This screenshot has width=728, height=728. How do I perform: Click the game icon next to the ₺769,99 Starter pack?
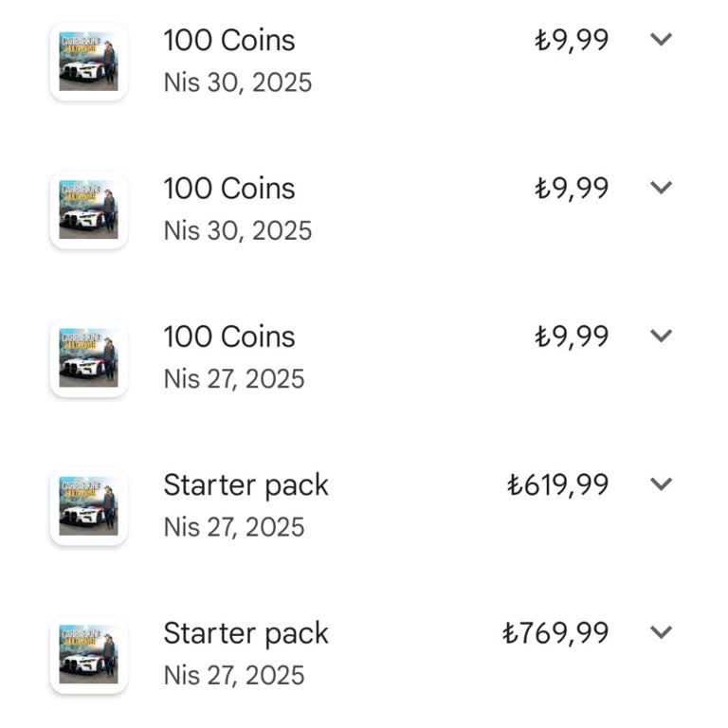pyautogui.click(x=88, y=654)
